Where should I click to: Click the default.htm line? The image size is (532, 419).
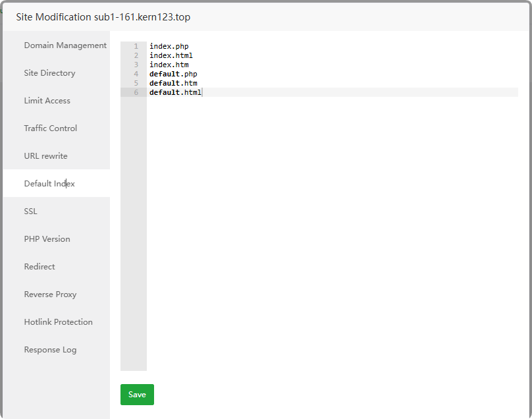(173, 83)
